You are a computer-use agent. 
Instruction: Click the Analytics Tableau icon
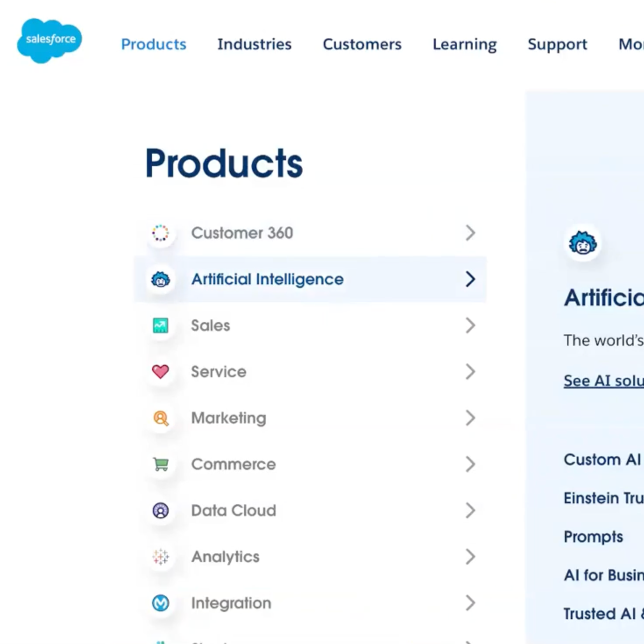click(160, 557)
